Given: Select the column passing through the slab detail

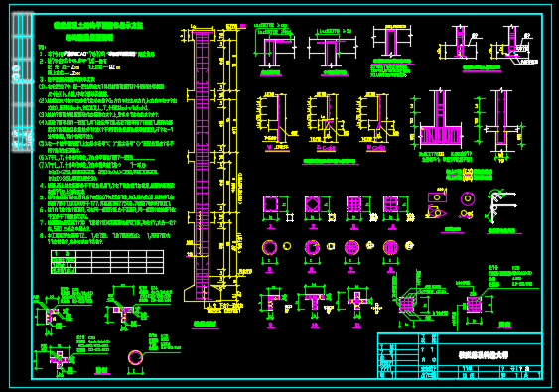Looking at the screenshot, I should click(501, 121).
